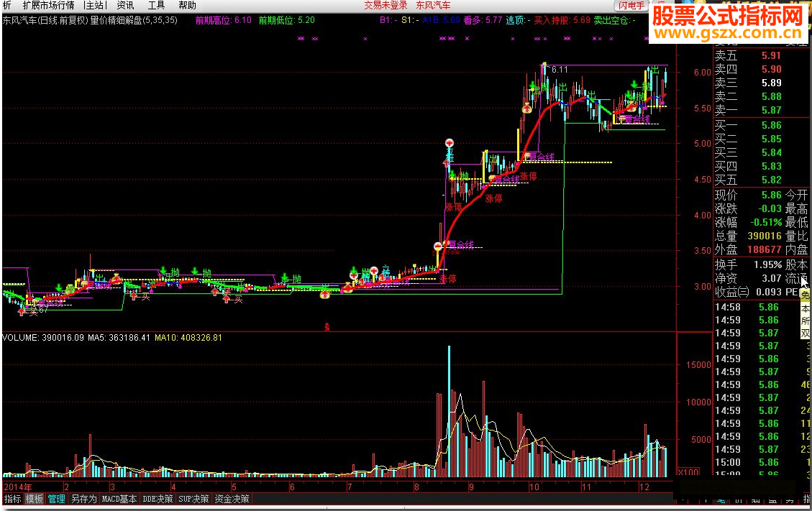The height and width of the screenshot is (511, 812).
Task: Click the red plus-circle beside the August 复合线 label
Action: click(x=438, y=246)
